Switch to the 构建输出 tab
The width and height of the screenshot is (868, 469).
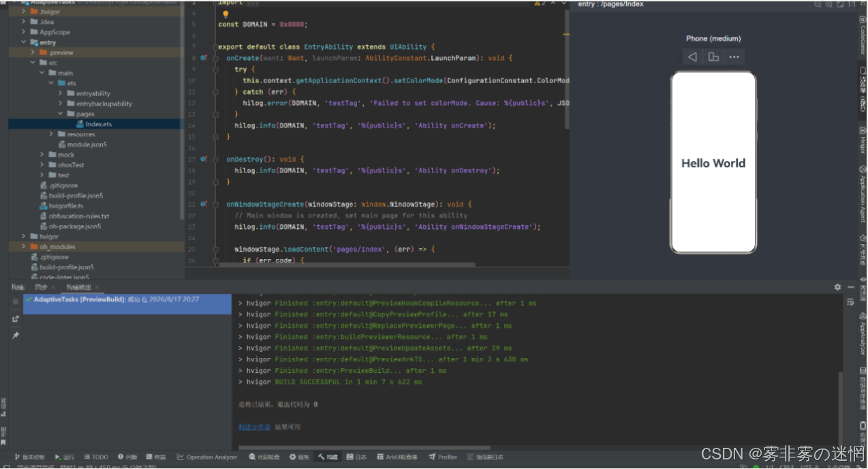78,287
